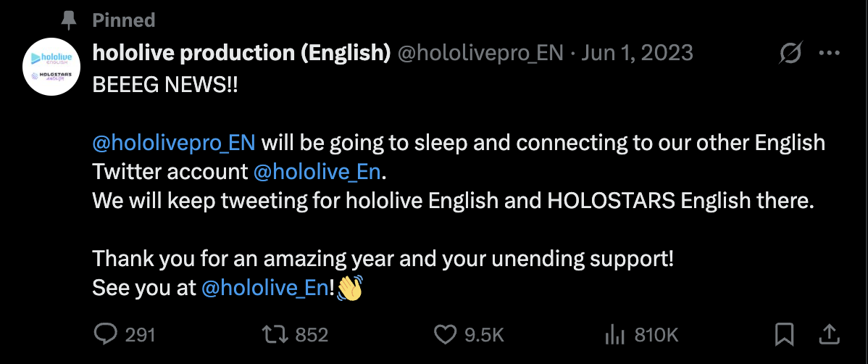The height and width of the screenshot is (364, 868).
Task: Open @hololive_En mention after "Twitter account"
Action: click(317, 171)
